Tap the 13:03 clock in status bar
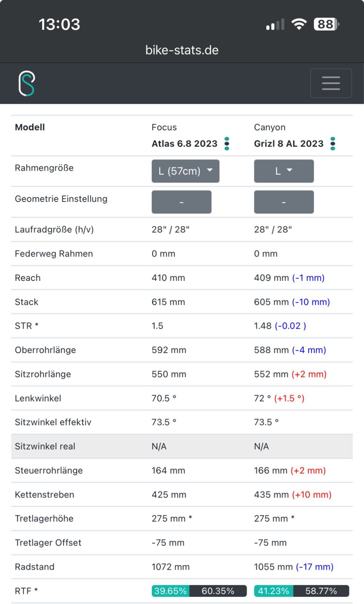 click(x=59, y=25)
